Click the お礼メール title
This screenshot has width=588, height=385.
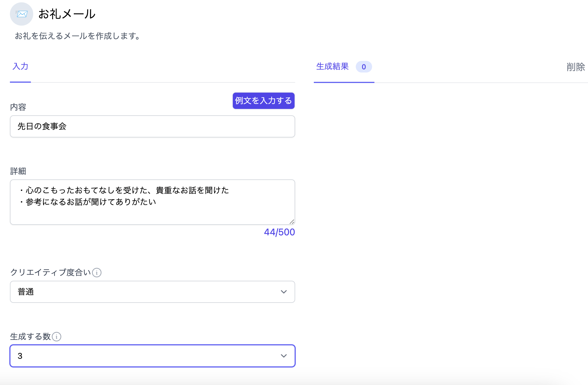[67, 14]
